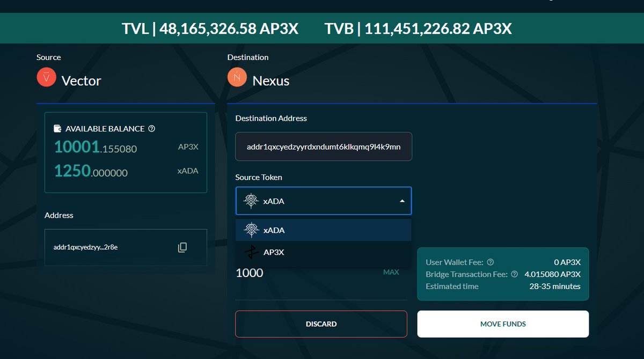This screenshot has width=644, height=359.
Task: Click the 0 AP3X wallet fee value
Action: point(567,262)
